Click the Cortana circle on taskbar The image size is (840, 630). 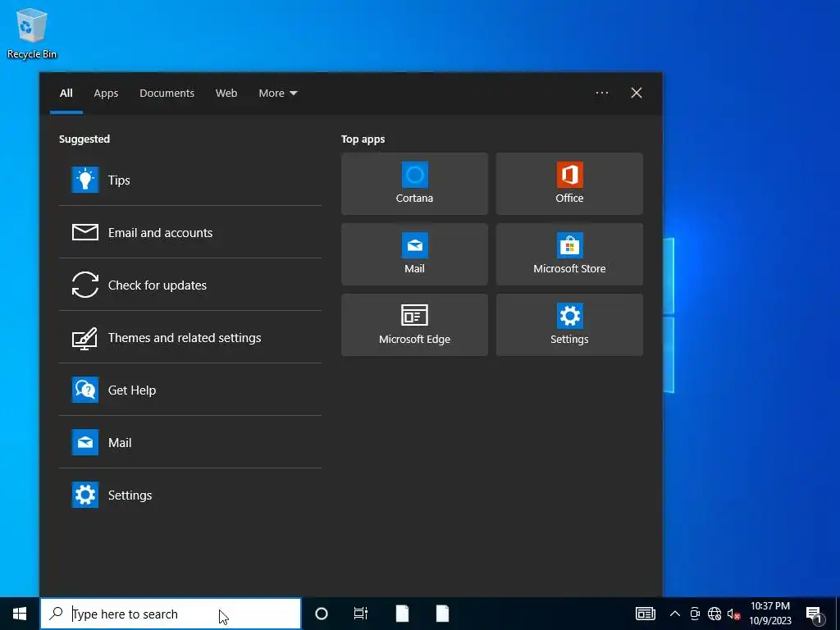coord(322,614)
